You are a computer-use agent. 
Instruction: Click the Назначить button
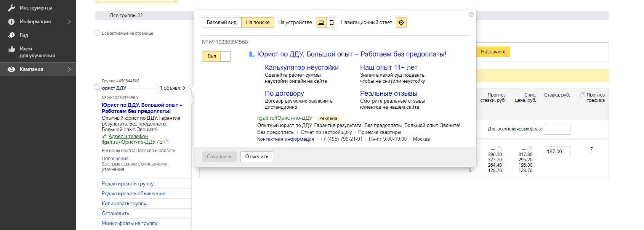[493, 52]
